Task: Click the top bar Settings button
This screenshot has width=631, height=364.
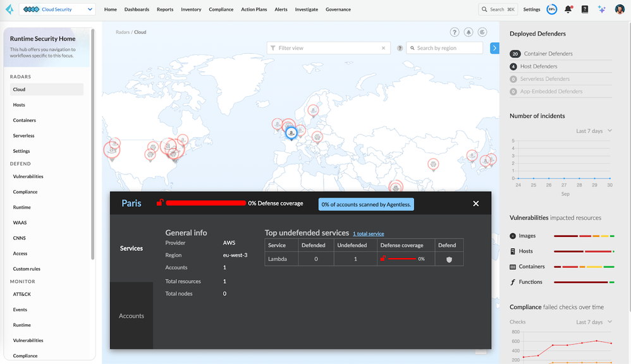Action: tap(532, 9)
